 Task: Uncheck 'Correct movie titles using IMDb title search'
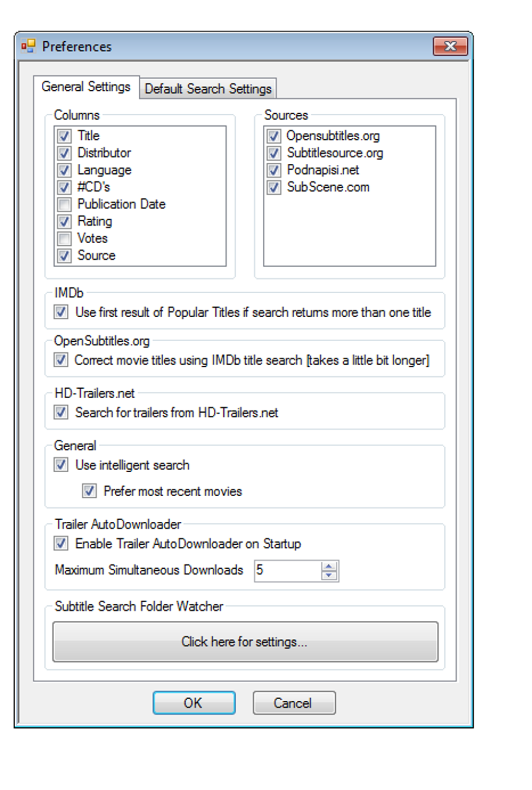click(x=60, y=360)
